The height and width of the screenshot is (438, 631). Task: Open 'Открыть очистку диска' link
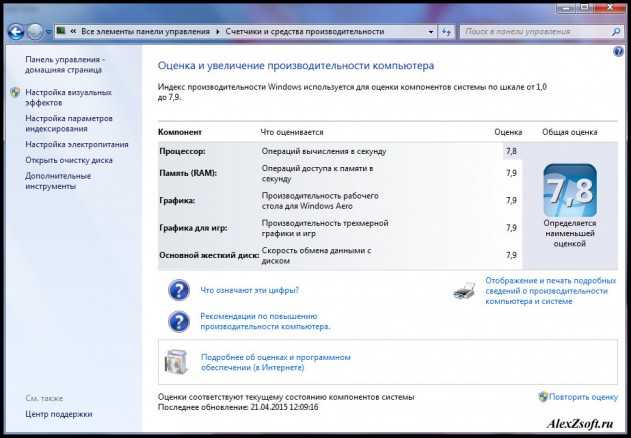click(69, 160)
